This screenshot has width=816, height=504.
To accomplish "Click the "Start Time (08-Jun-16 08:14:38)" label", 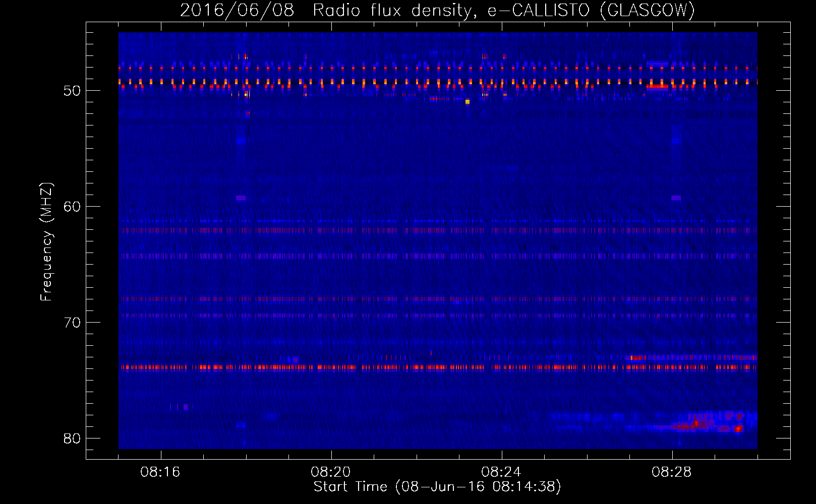I will click(x=437, y=487).
